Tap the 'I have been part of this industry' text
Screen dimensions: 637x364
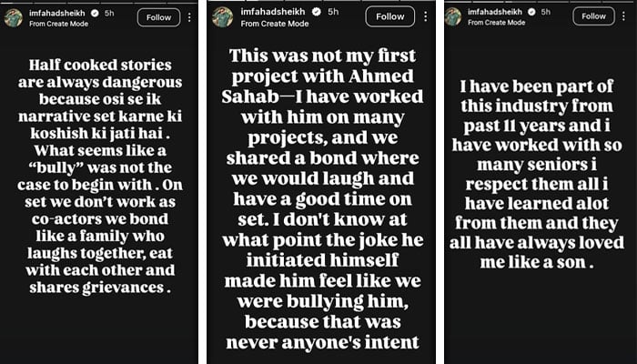536,175
